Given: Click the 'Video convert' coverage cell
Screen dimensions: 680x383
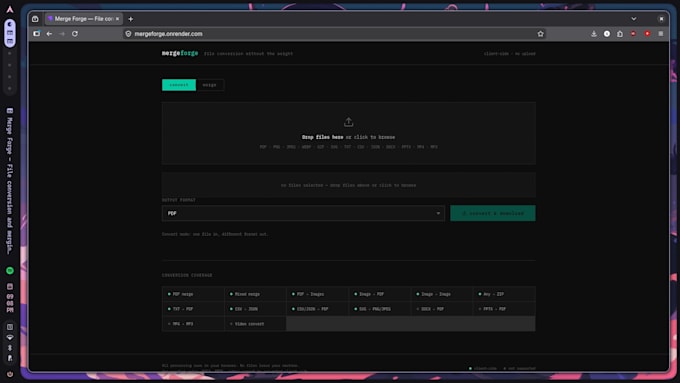Looking at the screenshot, I should 255,324.
